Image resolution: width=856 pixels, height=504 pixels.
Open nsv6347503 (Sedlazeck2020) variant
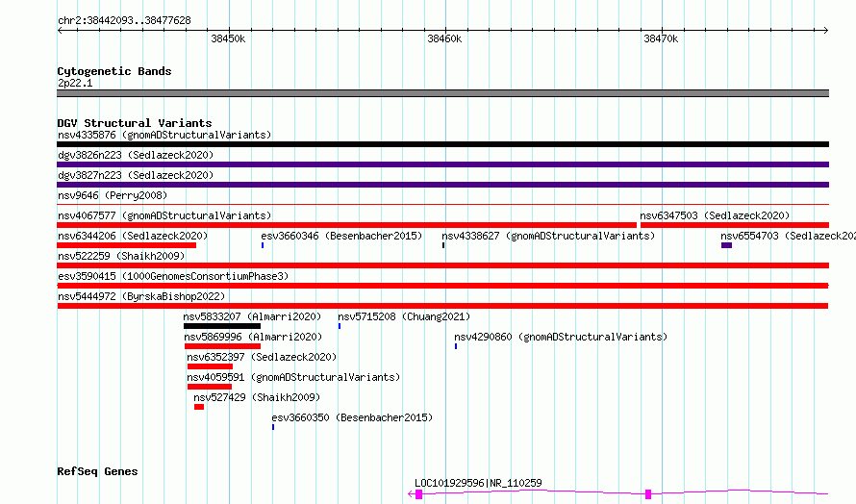click(715, 215)
